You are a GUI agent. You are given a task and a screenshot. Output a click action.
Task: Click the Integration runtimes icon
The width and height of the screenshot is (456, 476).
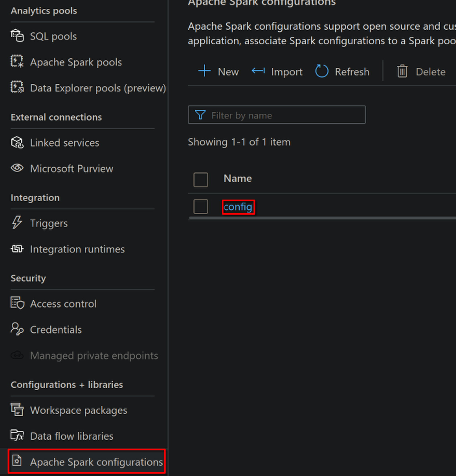17,249
